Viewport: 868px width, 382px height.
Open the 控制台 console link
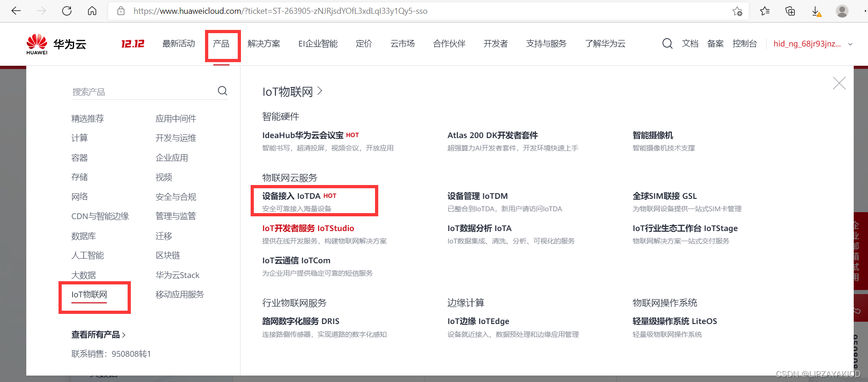pyautogui.click(x=745, y=44)
